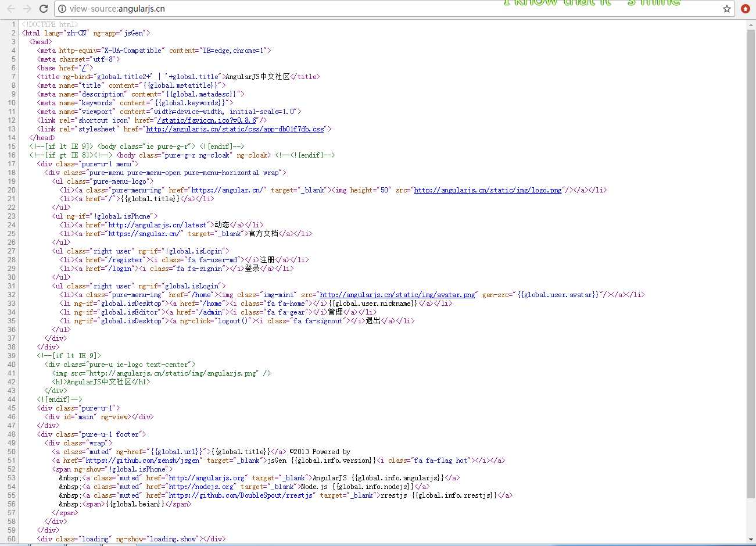Open the /static/favicon.ico?v0.8.6 link
This screenshot has height=546, width=756.
(x=207, y=120)
